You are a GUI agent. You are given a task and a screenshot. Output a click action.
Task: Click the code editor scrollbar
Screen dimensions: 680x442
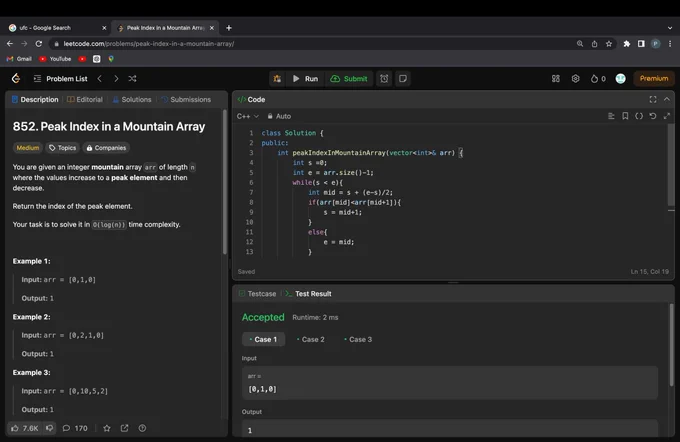[671, 165]
